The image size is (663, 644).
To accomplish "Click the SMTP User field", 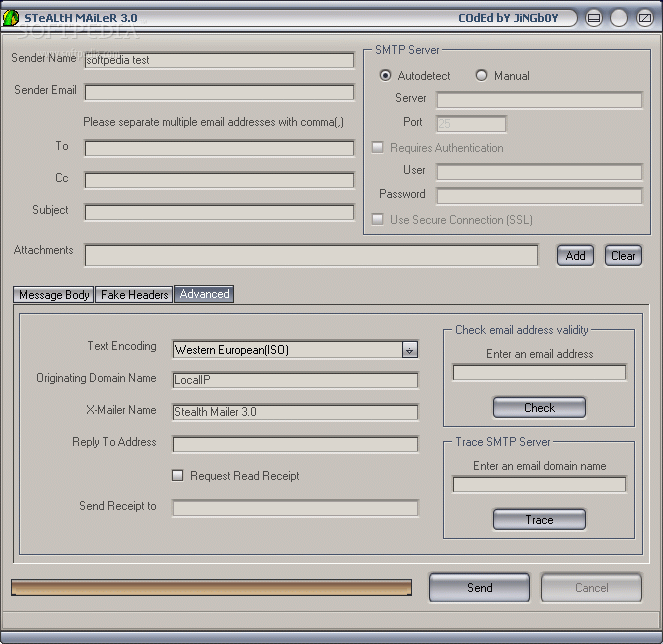I will [540, 172].
